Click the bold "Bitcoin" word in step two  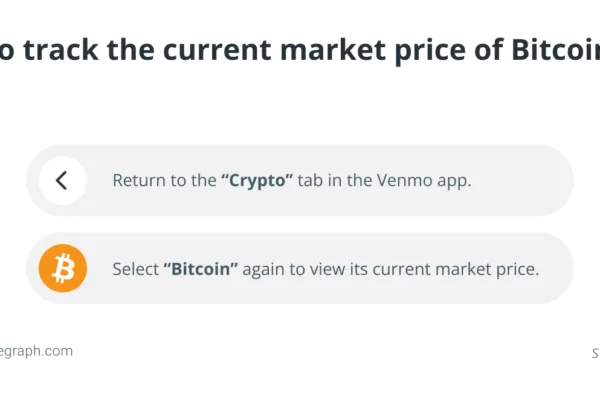click(x=197, y=269)
